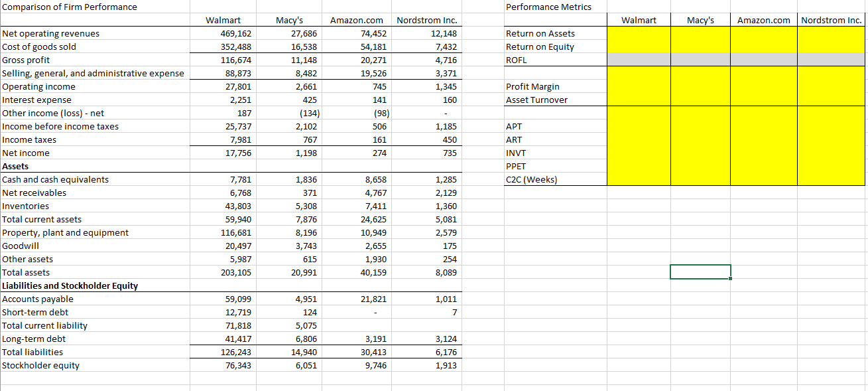Click Walmart net operating revenues value 469,162

tap(235, 33)
